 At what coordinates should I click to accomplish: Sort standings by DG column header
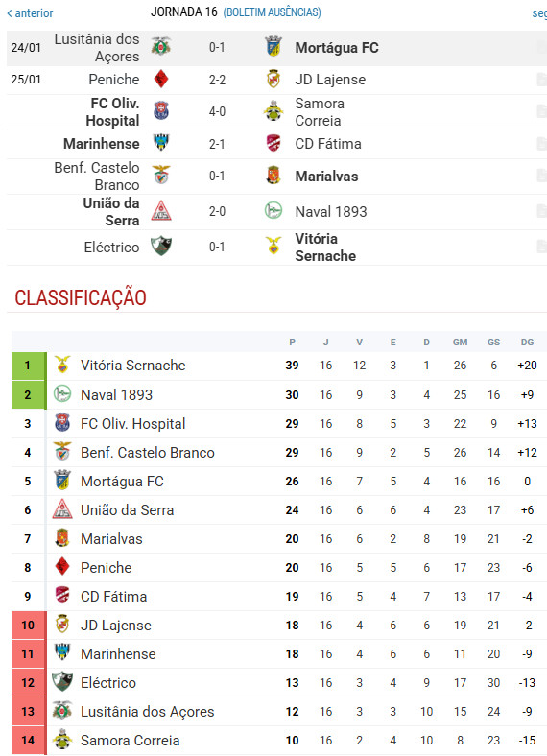527,342
